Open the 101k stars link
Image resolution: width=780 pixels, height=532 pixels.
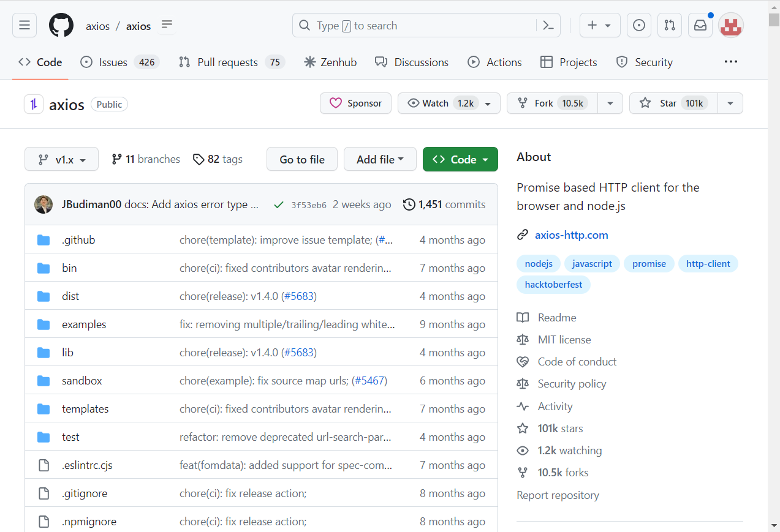click(561, 429)
